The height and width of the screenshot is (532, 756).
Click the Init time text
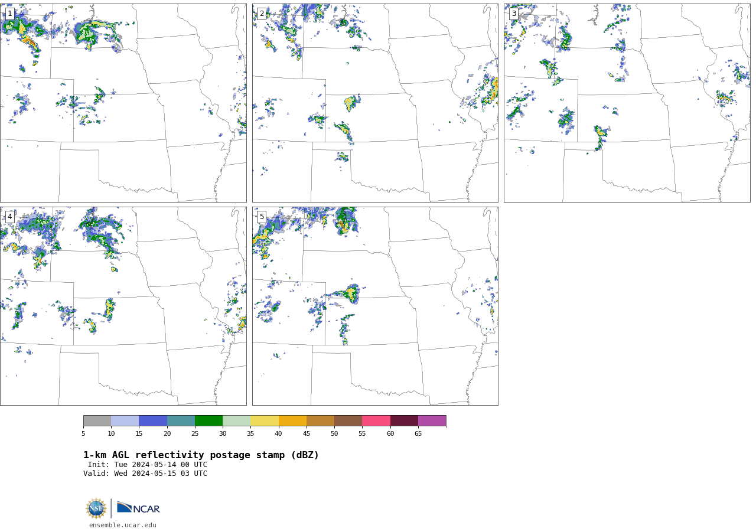click(x=148, y=465)
